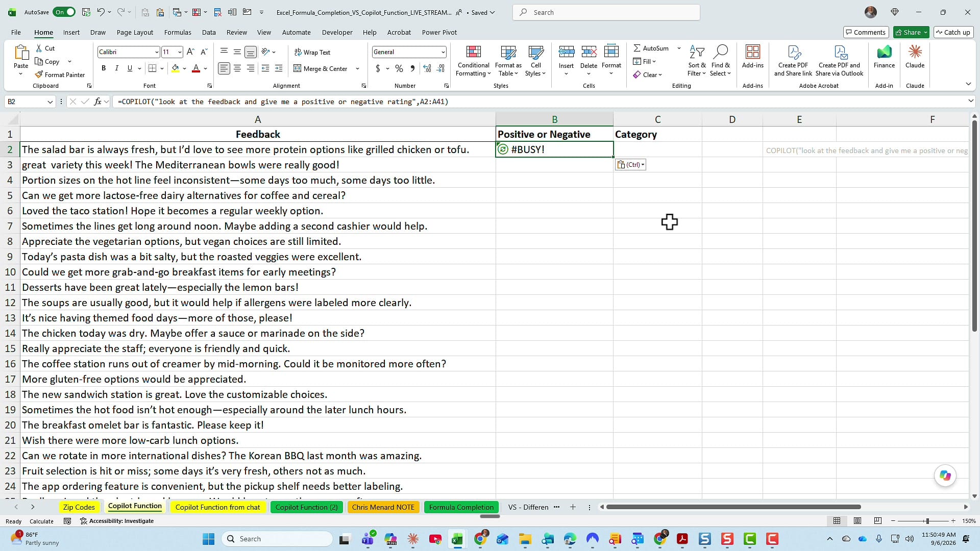
Task: Open Conditional Formatting menu
Action: pyautogui.click(x=473, y=61)
